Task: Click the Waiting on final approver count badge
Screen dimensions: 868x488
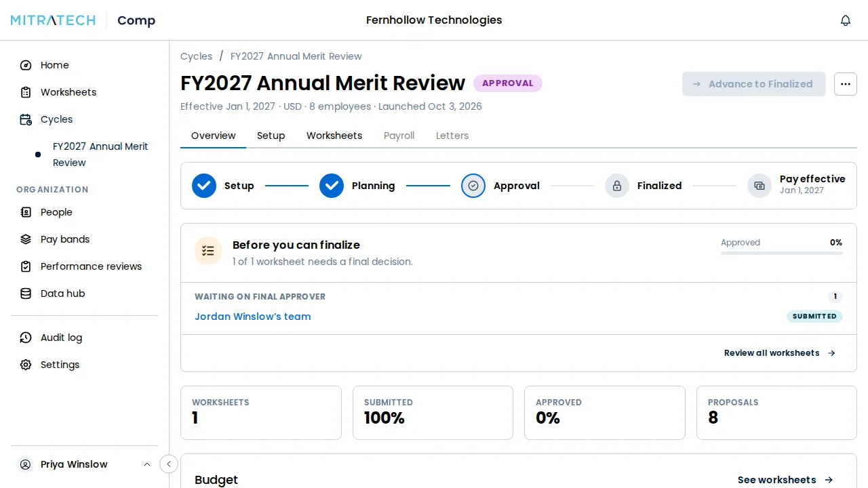Action: click(x=835, y=296)
